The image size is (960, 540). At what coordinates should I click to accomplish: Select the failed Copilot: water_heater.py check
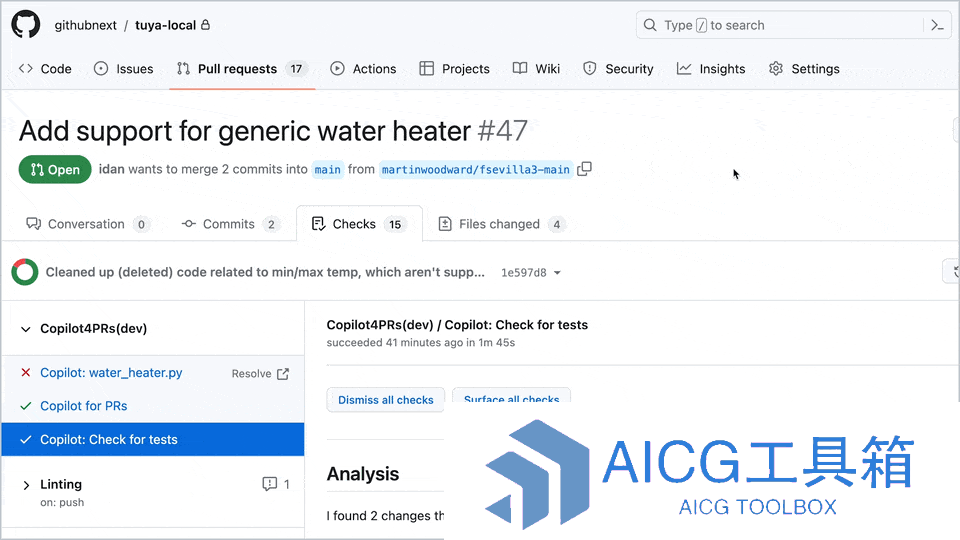tap(111, 373)
